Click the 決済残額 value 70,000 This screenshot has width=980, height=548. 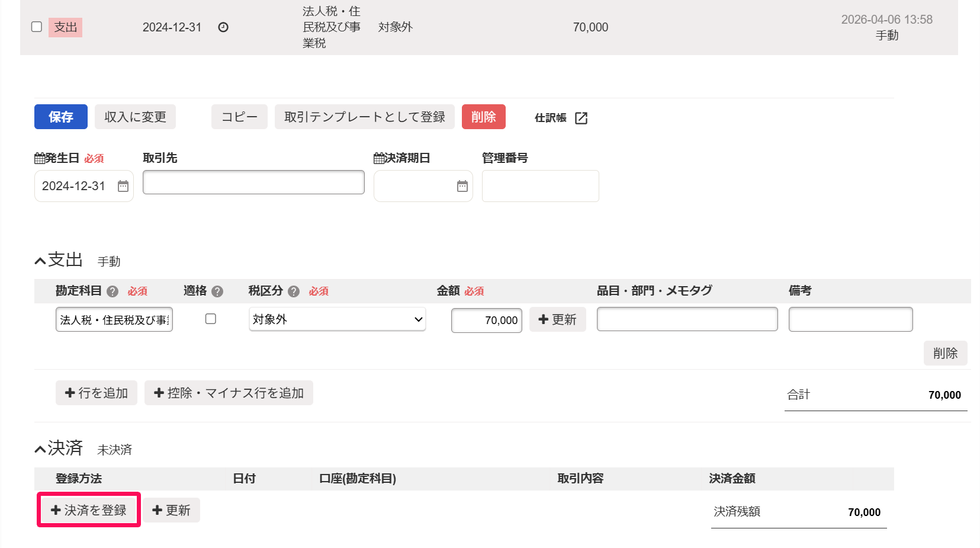865,512
